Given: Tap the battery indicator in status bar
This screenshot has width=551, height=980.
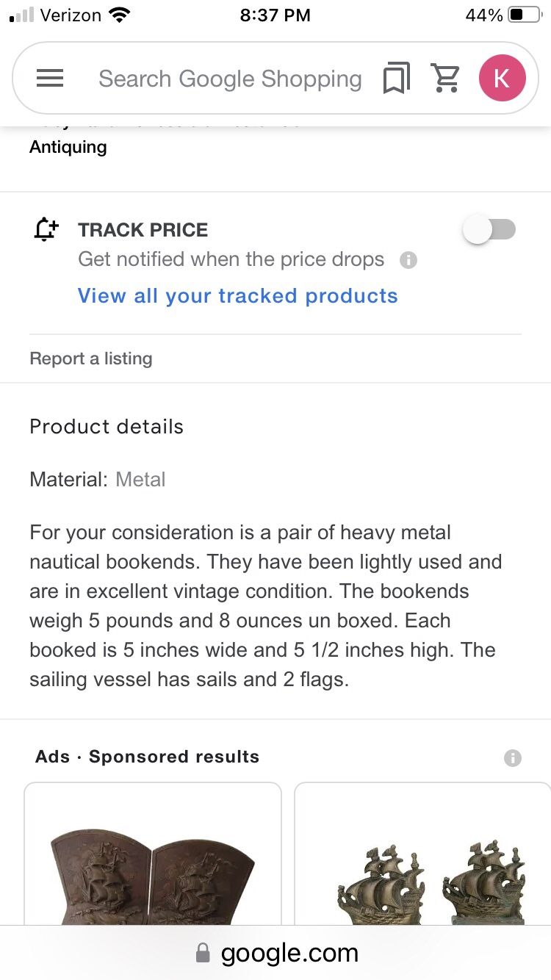Looking at the screenshot, I should pyautogui.click(x=525, y=15).
